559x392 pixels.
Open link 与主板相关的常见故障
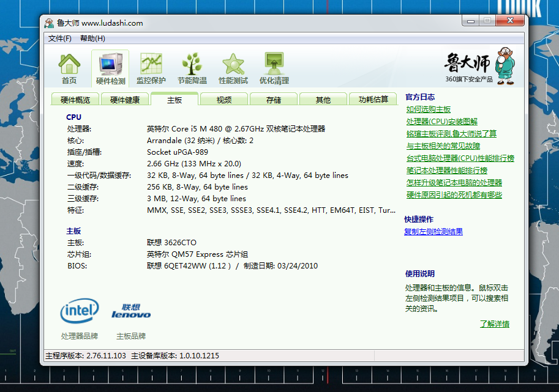(443, 146)
